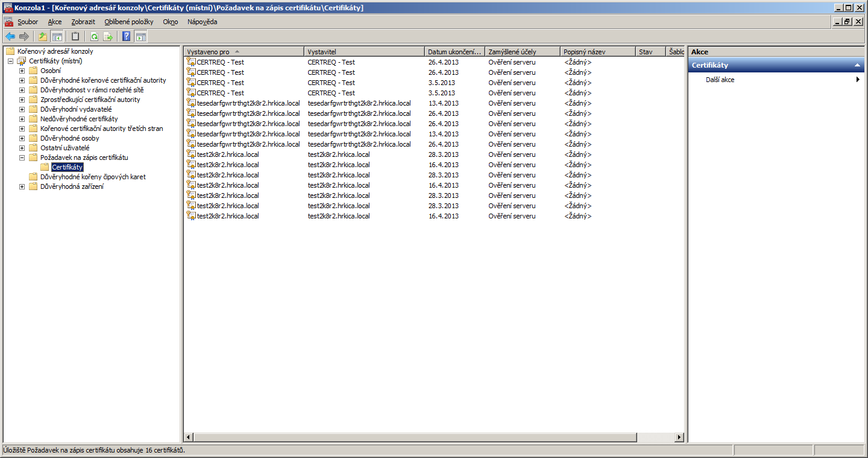Viewport: 868px width, 458px height.
Task: Open help via the blue question-mark icon
Action: pyautogui.click(x=127, y=36)
